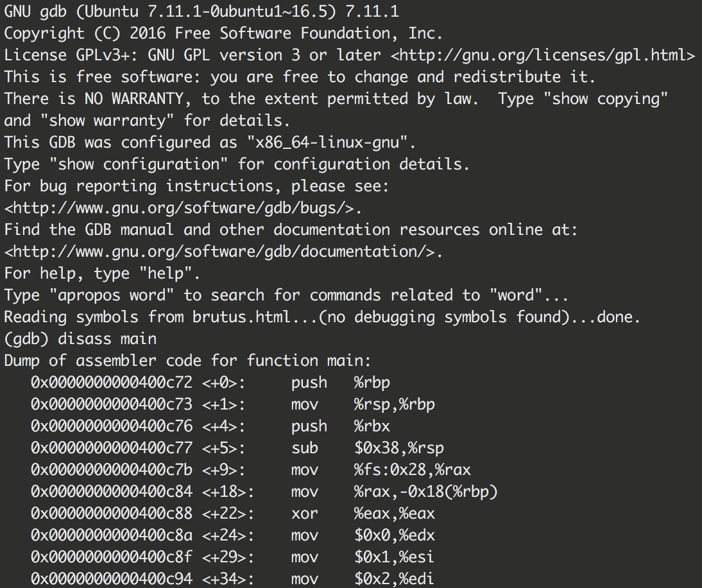The image size is (702, 588).
Task: Click the (gdb) prompt
Action: [x=26, y=338]
